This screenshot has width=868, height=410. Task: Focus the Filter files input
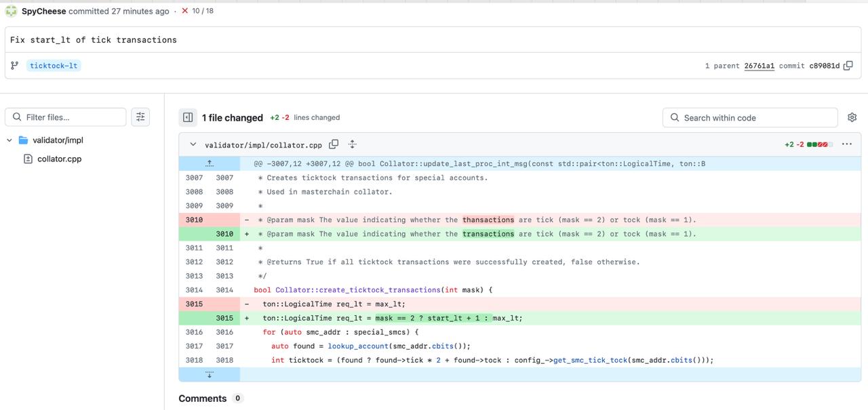point(66,117)
